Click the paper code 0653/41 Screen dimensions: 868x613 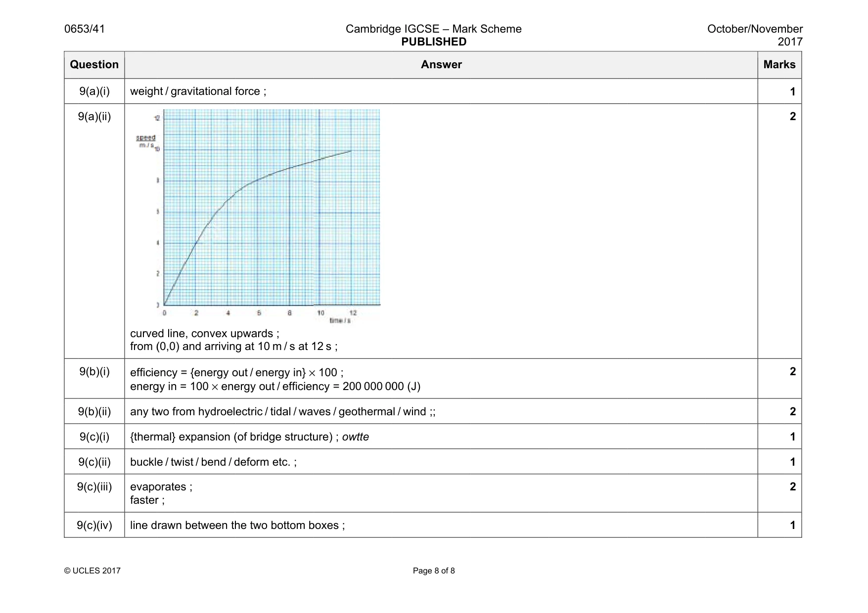pos(85,29)
